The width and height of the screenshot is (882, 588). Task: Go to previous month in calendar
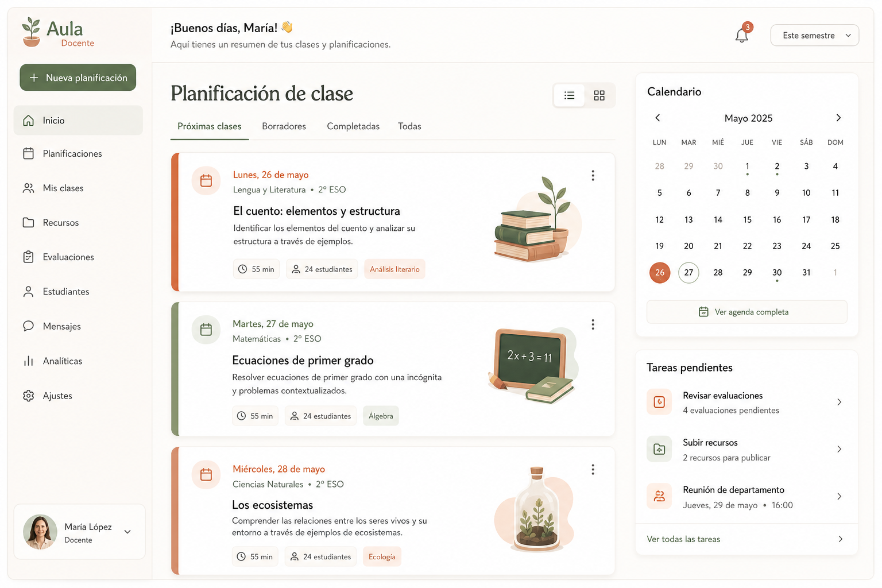pos(658,118)
